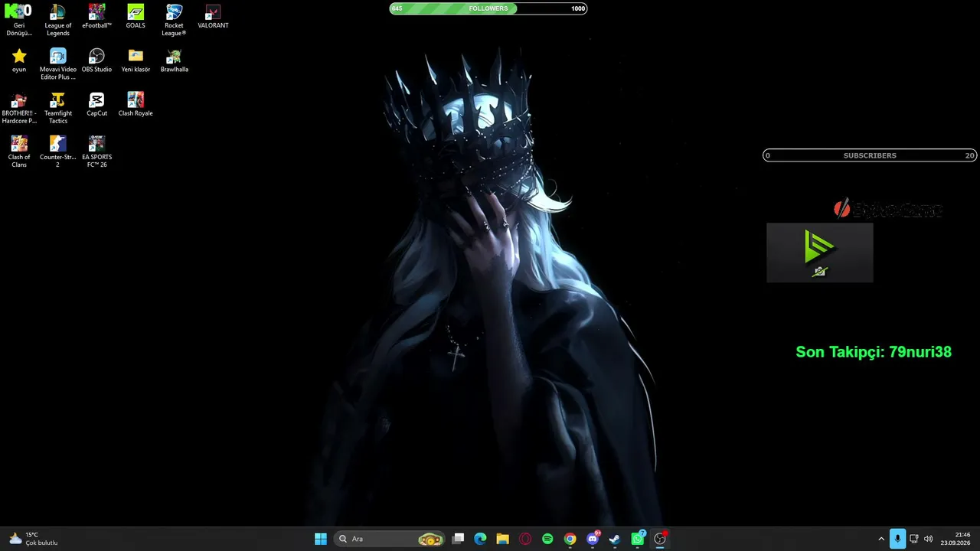Open the Windows Start menu
980x551 pixels.
[321, 539]
